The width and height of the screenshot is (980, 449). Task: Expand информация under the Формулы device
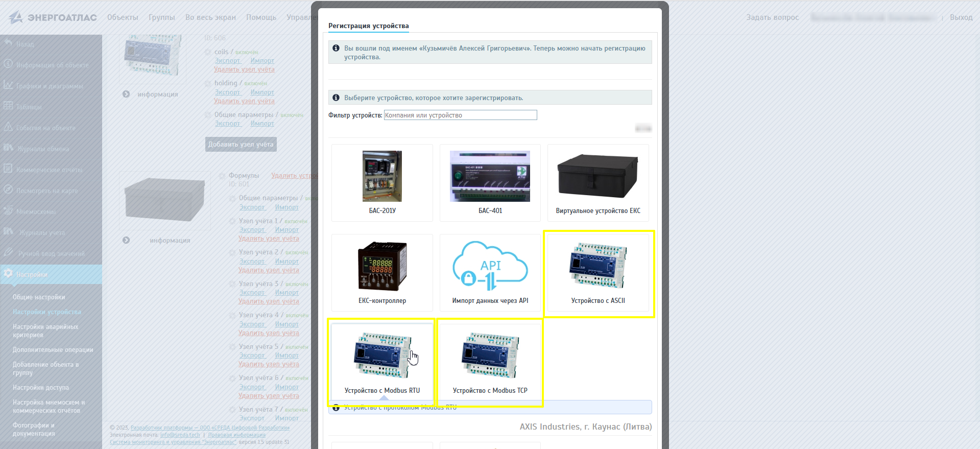click(170, 241)
